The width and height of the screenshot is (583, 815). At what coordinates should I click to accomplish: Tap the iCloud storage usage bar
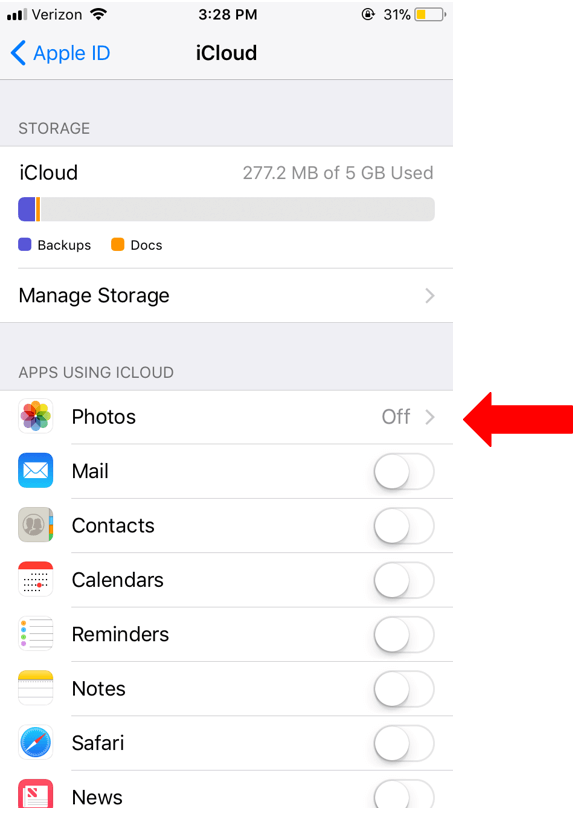tap(226, 209)
